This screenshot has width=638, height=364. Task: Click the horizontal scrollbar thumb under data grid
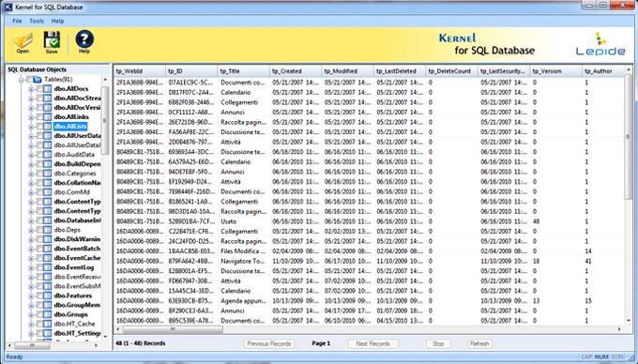(173, 329)
